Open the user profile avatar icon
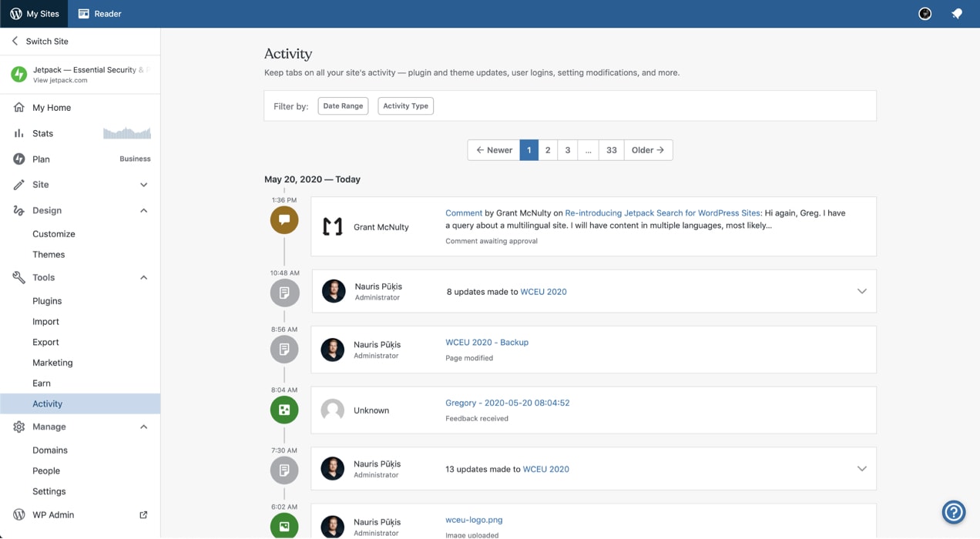The image size is (980, 539). [925, 14]
